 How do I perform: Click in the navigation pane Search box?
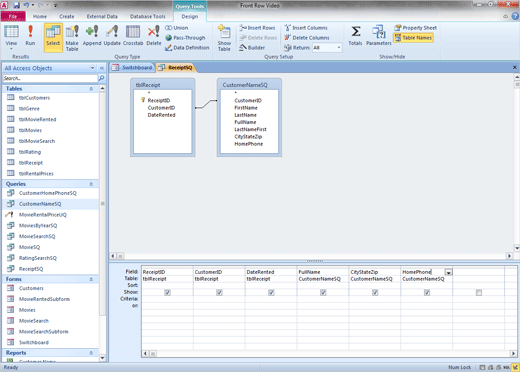click(x=50, y=78)
